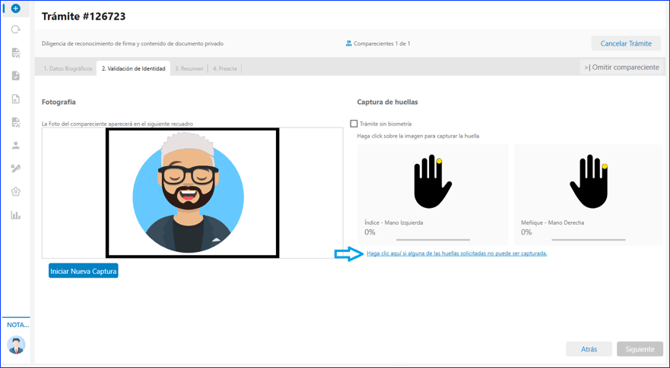Click the circular refresh arrow sidebar icon
Screen dimensions: 670x368
pos(16,29)
